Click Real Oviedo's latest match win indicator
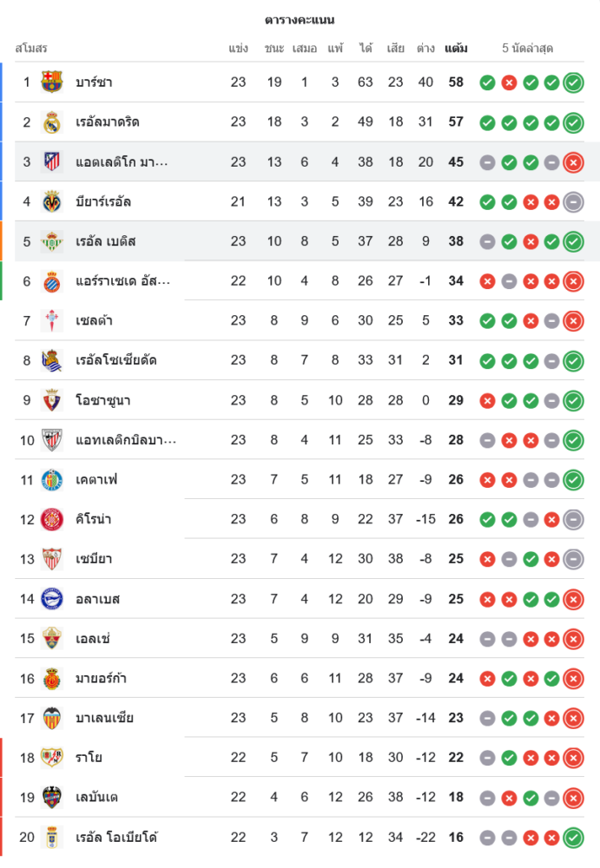 (573, 838)
